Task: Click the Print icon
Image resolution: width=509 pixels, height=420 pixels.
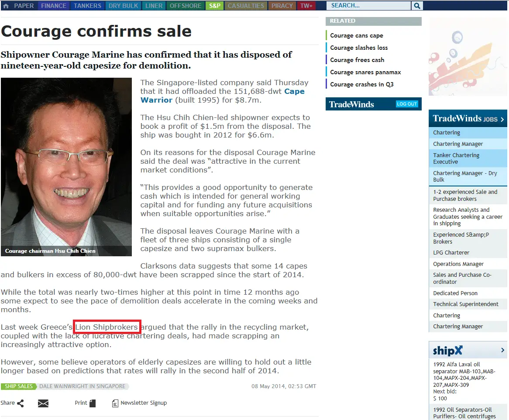Action: [93, 403]
